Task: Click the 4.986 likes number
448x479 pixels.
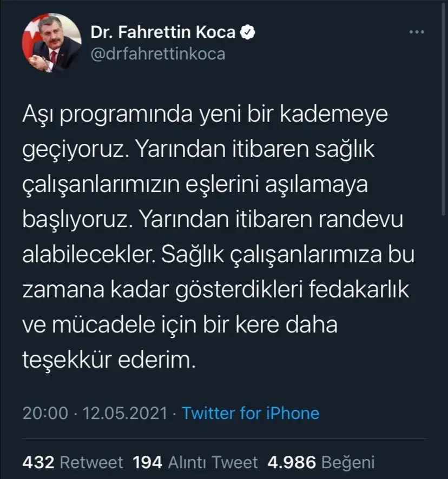Action: [292, 462]
